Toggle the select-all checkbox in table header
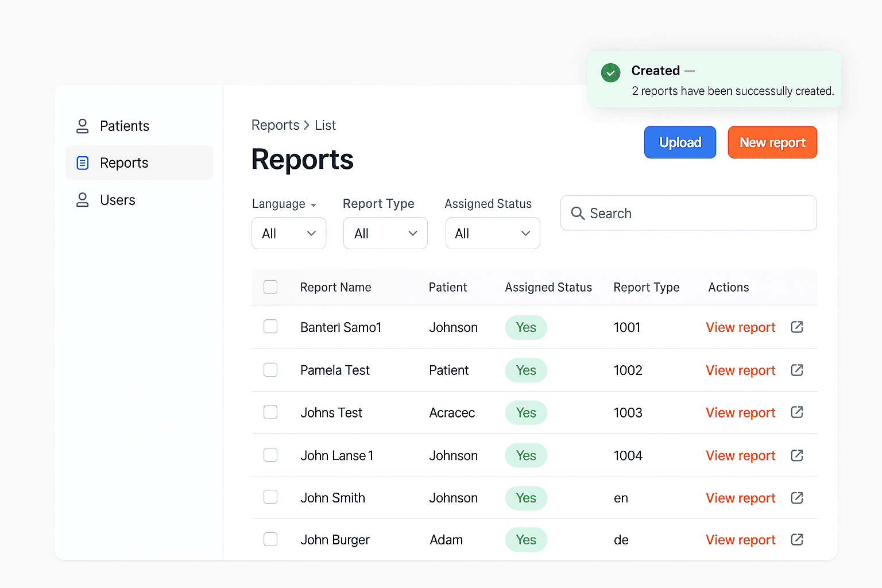882x588 pixels. point(270,287)
